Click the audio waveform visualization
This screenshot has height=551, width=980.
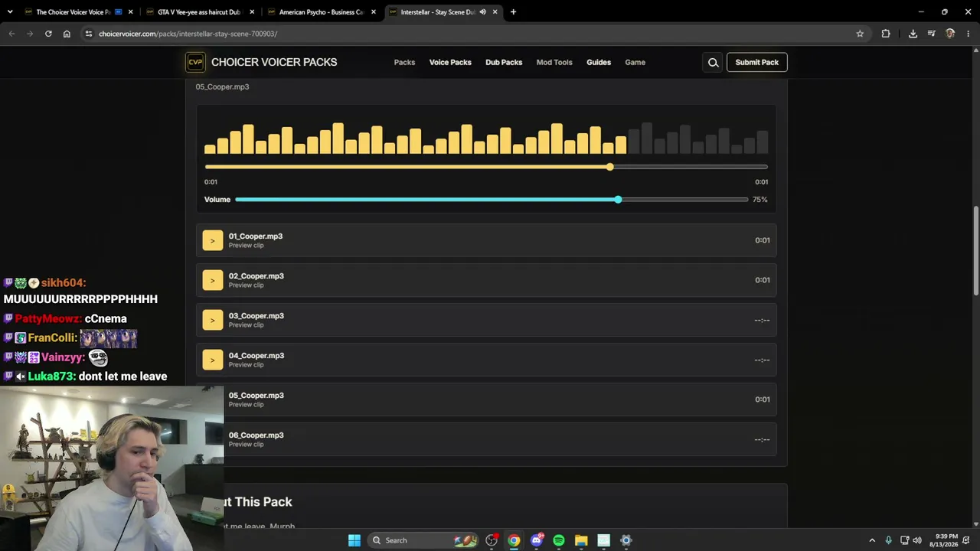(x=486, y=138)
